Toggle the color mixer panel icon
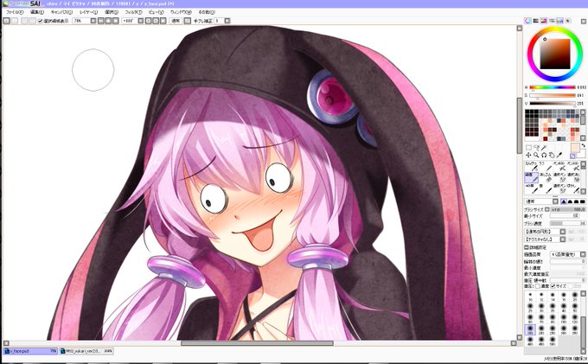 click(552, 21)
